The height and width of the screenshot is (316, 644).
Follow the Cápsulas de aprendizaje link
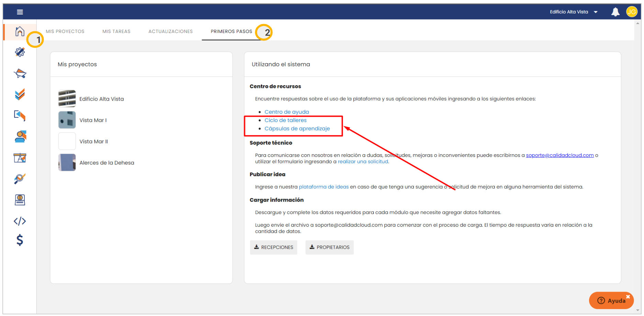(297, 128)
